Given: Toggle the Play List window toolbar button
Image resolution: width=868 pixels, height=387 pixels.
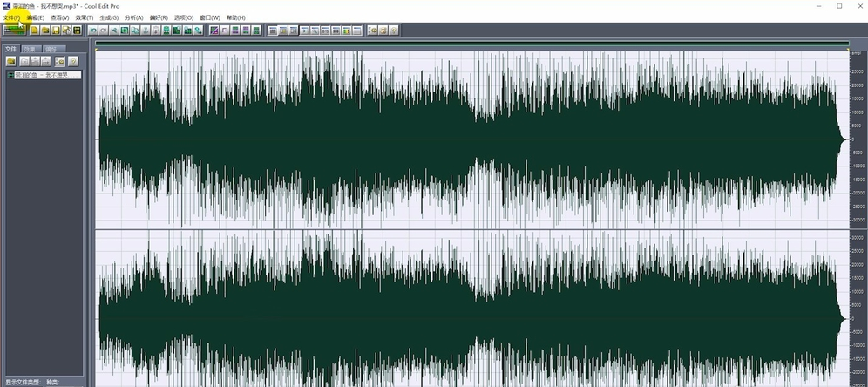Looking at the screenshot, I should click(x=294, y=31).
